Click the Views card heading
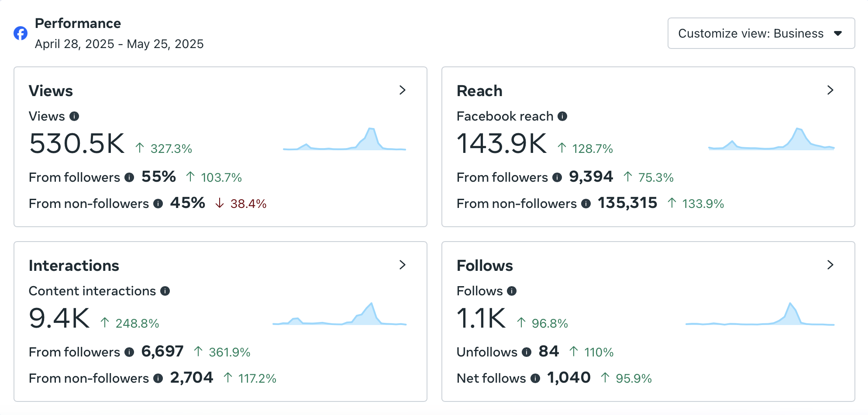Image resolution: width=868 pixels, height=415 pixels. (x=51, y=91)
